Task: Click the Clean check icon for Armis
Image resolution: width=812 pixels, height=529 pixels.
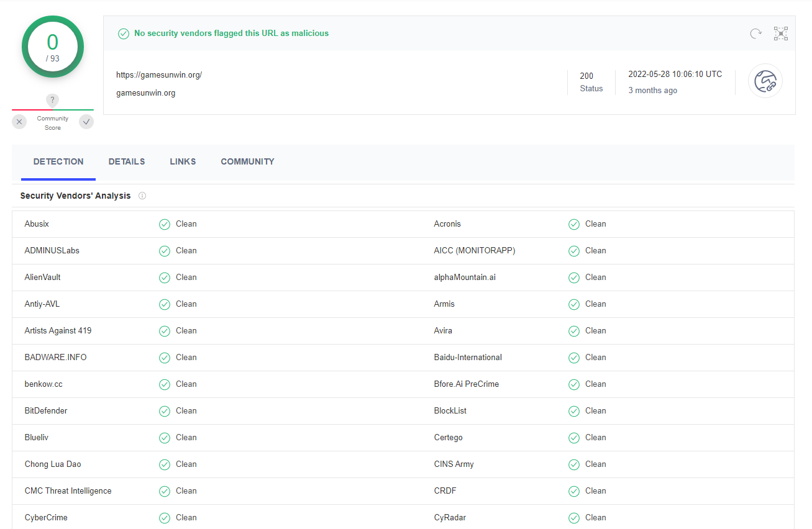Action: point(574,304)
